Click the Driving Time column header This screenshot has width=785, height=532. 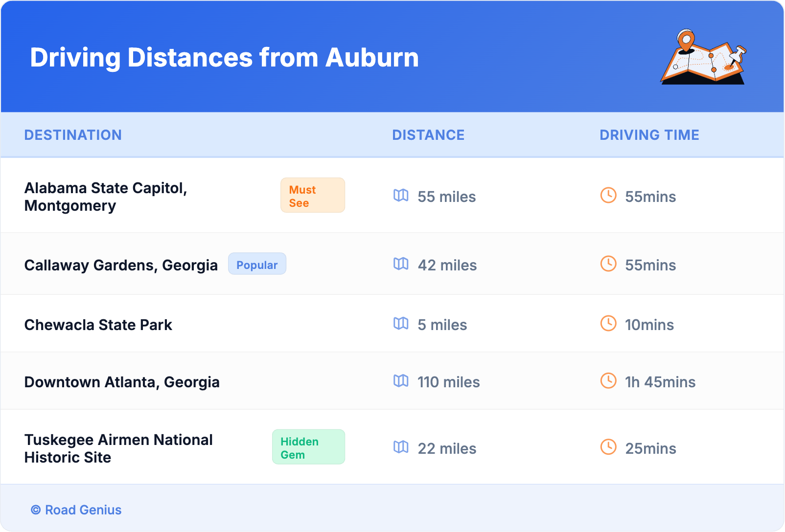649,135
